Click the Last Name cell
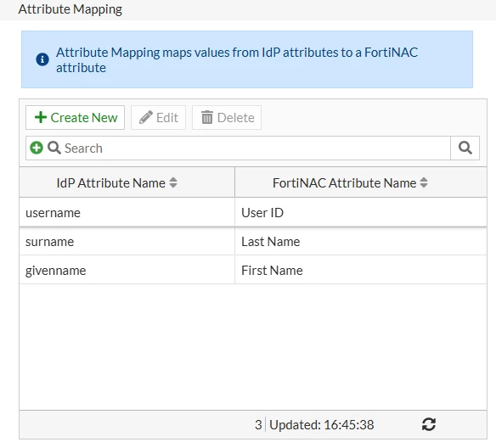Screen dimensions: 496x448 click(x=361, y=241)
